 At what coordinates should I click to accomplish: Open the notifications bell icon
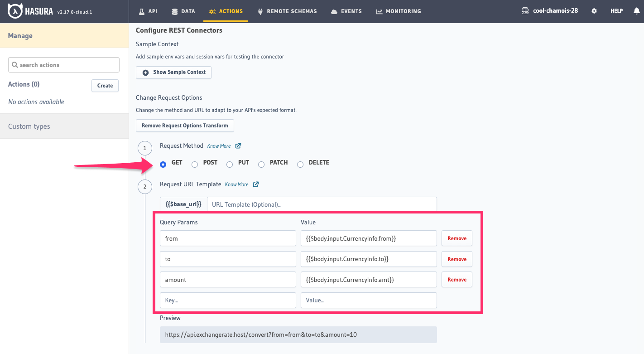coord(637,10)
